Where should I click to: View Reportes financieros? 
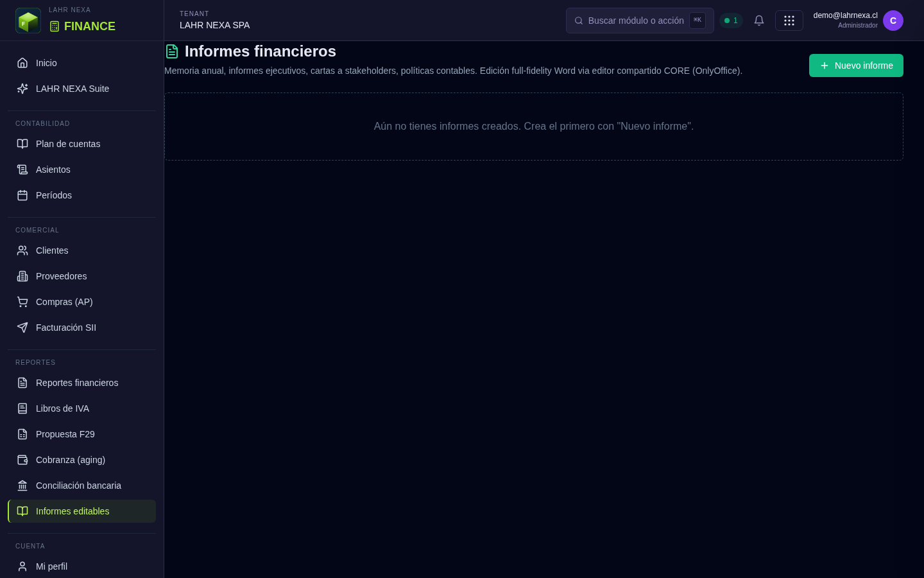81,383
